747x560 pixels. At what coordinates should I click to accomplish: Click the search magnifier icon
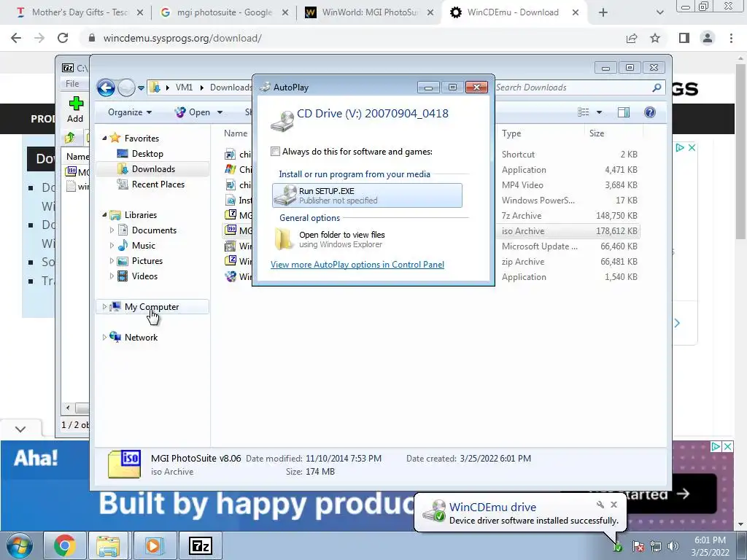pyautogui.click(x=657, y=87)
